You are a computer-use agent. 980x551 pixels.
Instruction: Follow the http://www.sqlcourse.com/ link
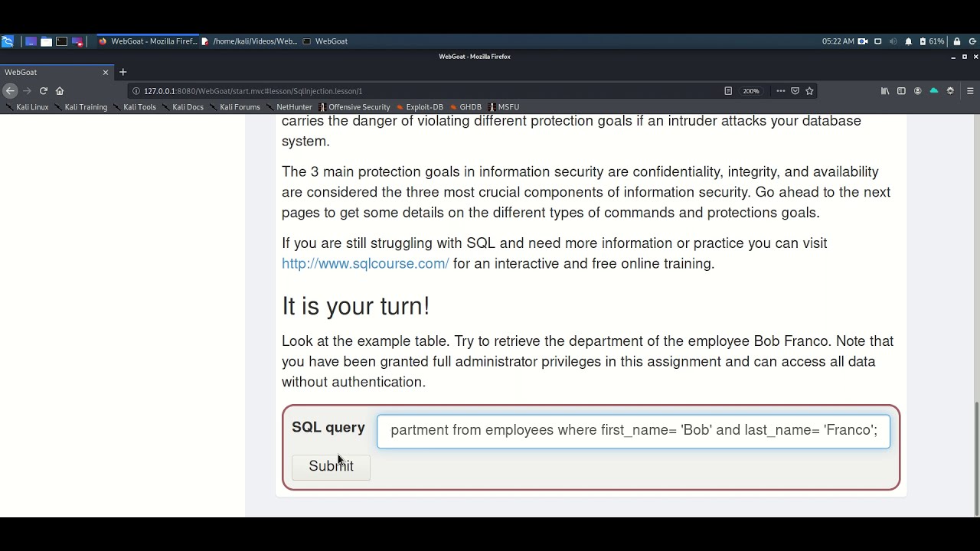365,263
